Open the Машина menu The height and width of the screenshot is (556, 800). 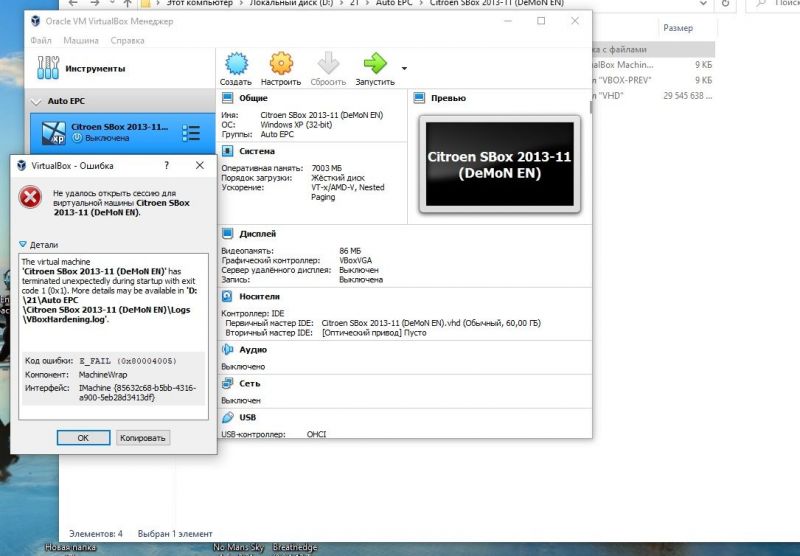point(81,40)
